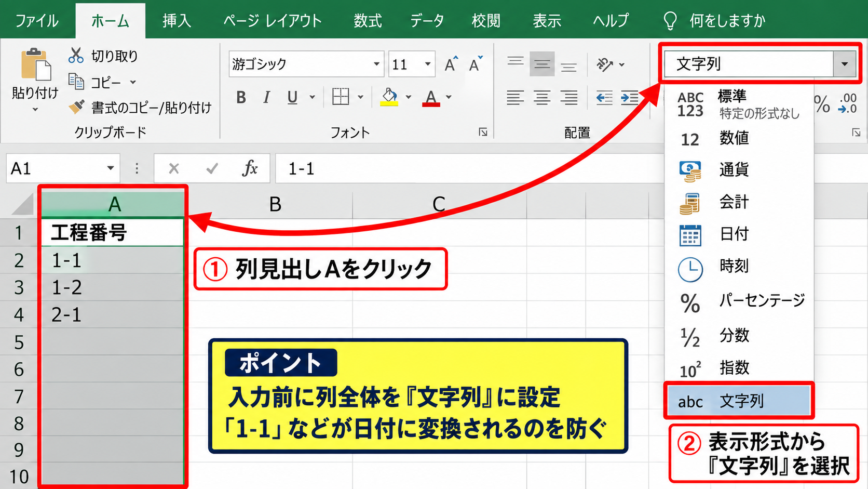Image resolution: width=868 pixels, height=489 pixels.
Task: Select 日付 date format
Action: (x=739, y=234)
